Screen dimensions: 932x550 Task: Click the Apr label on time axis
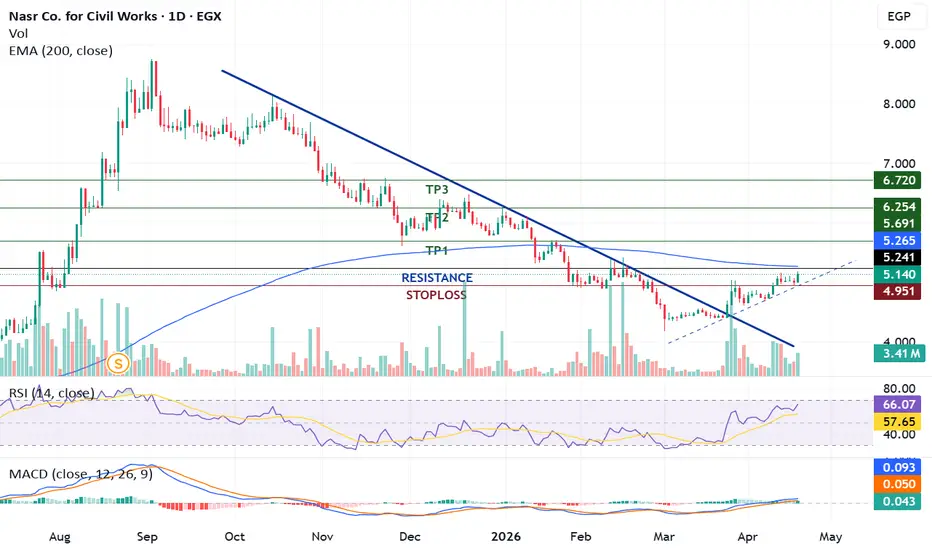[x=747, y=536]
